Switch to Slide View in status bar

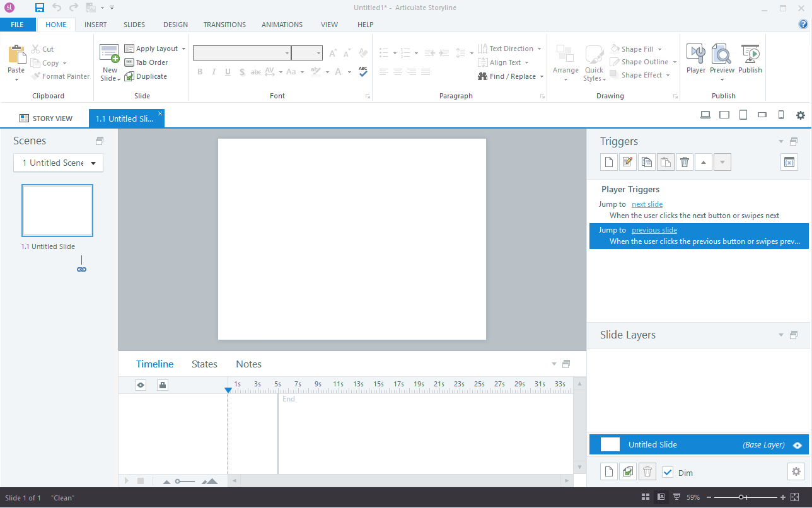pos(661,497)
